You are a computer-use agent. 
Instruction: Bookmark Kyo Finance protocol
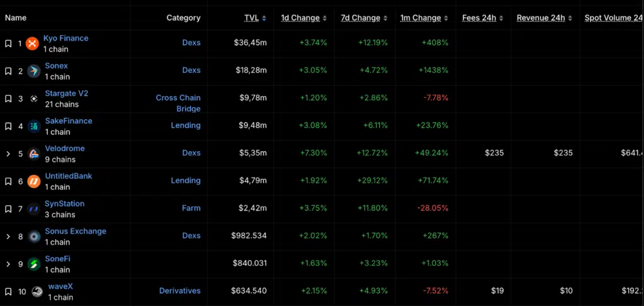point(8,43)
